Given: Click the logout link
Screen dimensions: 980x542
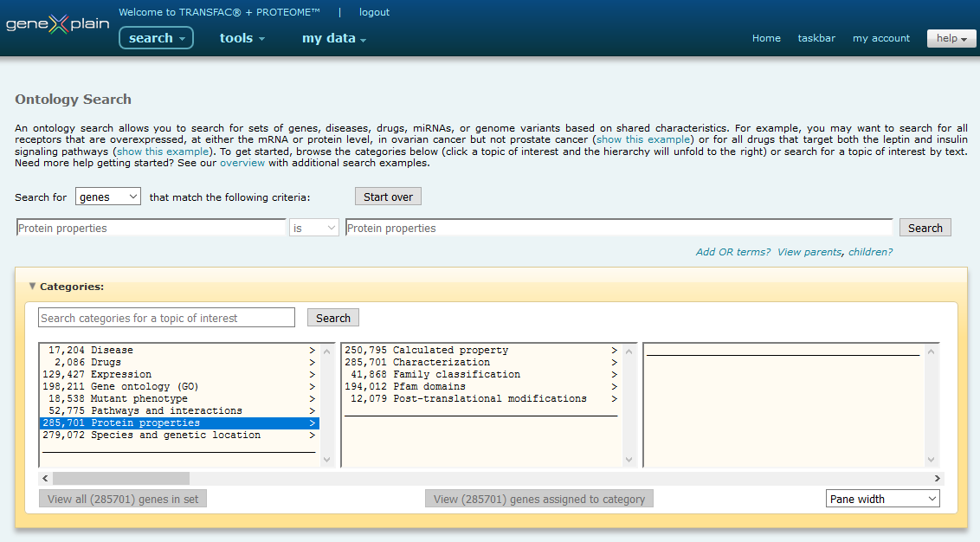Looking at the screenshot, I should (x=374, y=12).
